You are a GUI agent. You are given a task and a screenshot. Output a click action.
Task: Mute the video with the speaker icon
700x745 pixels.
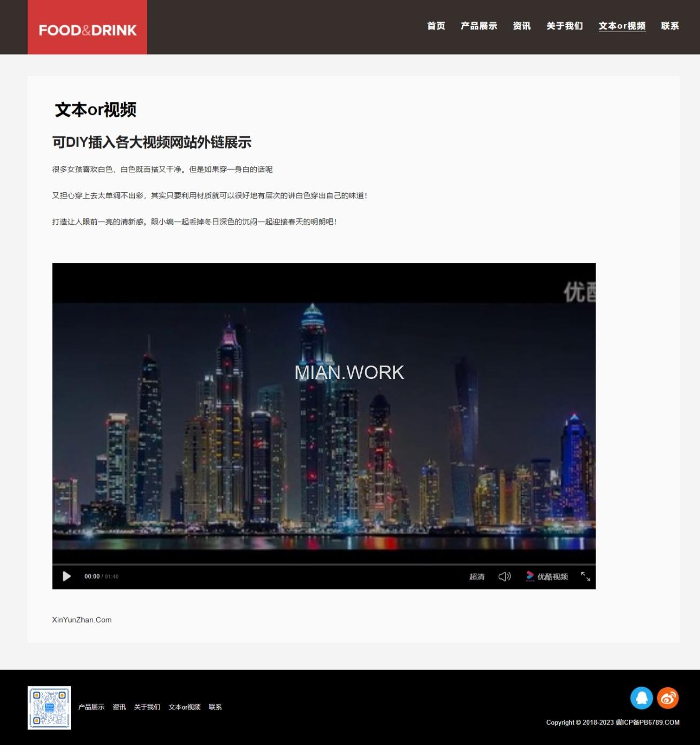pyautogui.click(x=504, y=576)
